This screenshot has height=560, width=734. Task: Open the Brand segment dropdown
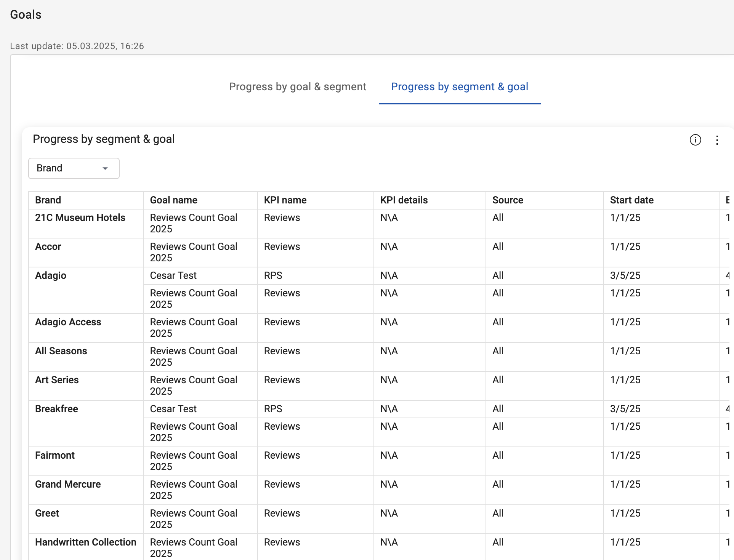74,168
